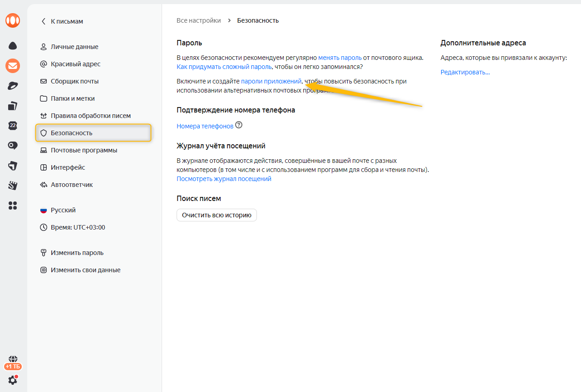Open the Mail envelope icon in sidebar

click(x=13, y=66)
